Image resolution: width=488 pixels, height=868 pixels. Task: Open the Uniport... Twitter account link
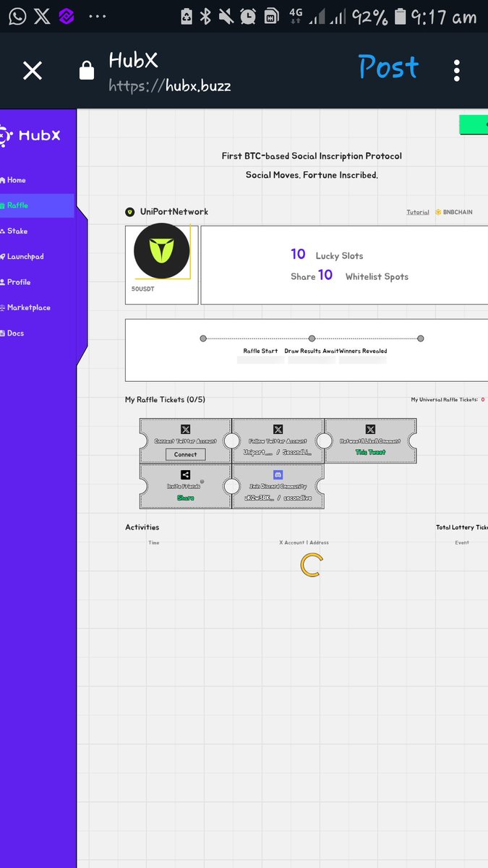[258, 452]
